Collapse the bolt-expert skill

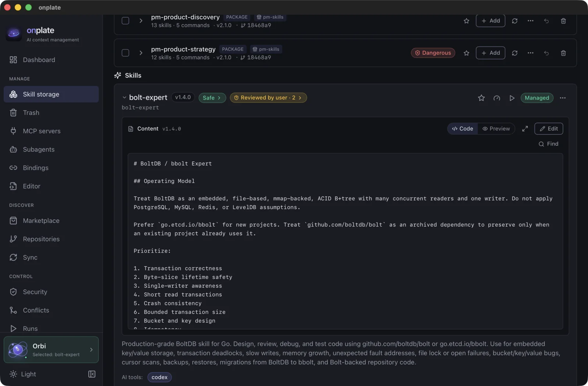[124, 97]
